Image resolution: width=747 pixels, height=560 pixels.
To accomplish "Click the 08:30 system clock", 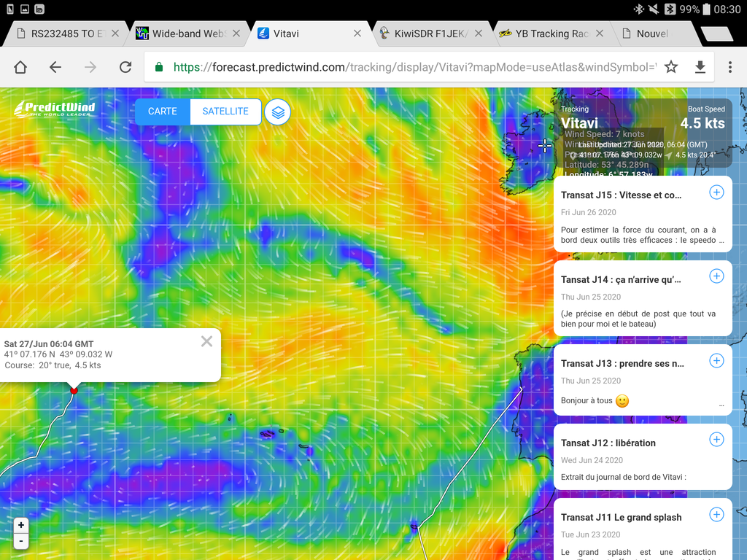I will coord(727,9).
